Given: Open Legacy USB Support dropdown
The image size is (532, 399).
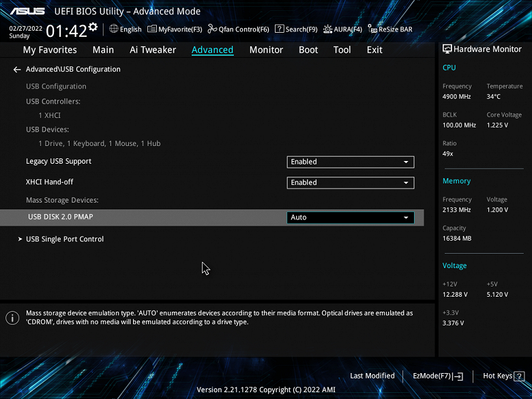Looking at the screenshot, I should (351, 162).
